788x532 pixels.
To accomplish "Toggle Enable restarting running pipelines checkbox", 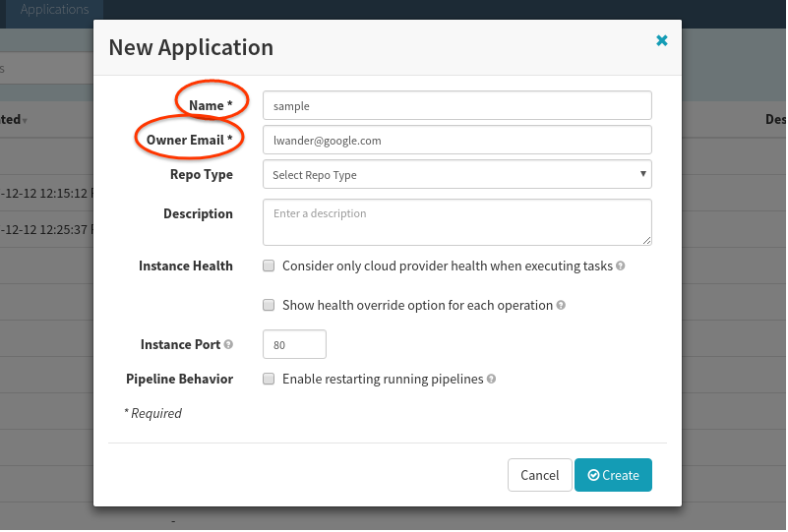I will [x=269, y=379].
